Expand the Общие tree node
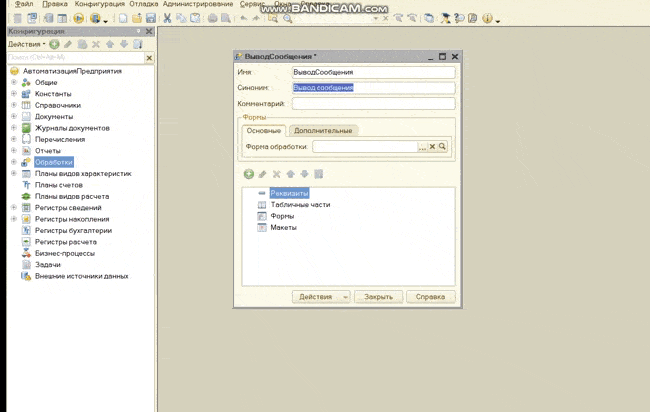Image resolution: width=650 pixels, height=412 pixels. tap(14, 82)
